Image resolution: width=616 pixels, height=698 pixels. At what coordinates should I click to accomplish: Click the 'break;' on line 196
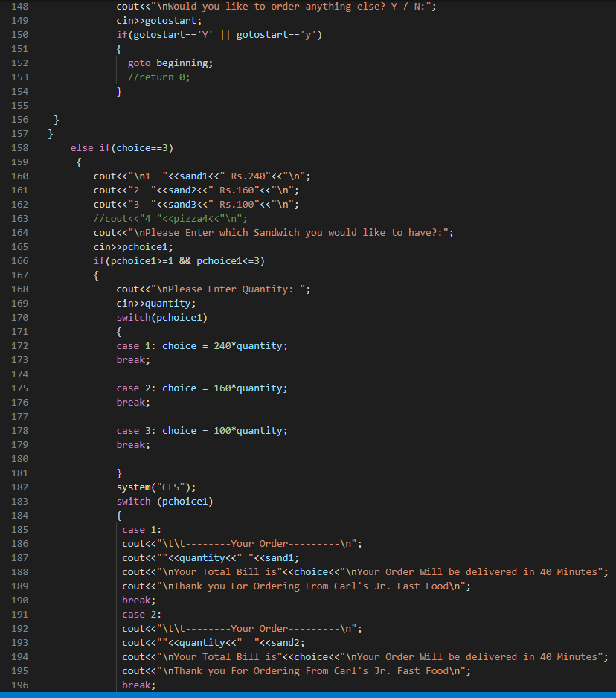point(139,685)
